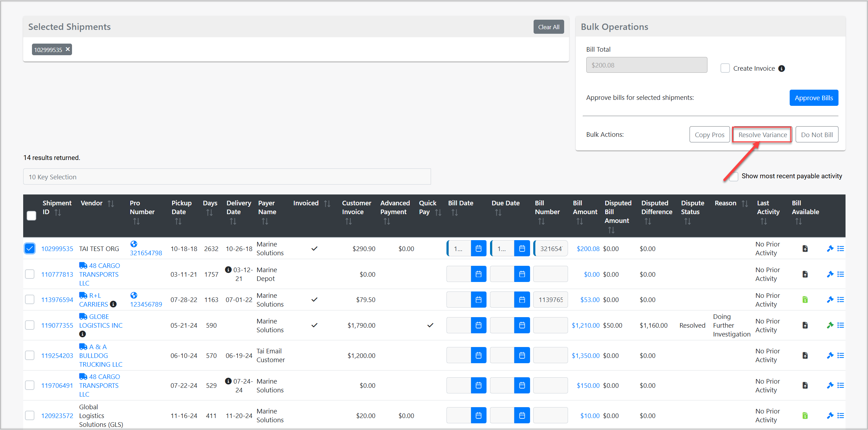
Task: Click info icon beside R+L CARRIERS
Action: coord(113,304)
